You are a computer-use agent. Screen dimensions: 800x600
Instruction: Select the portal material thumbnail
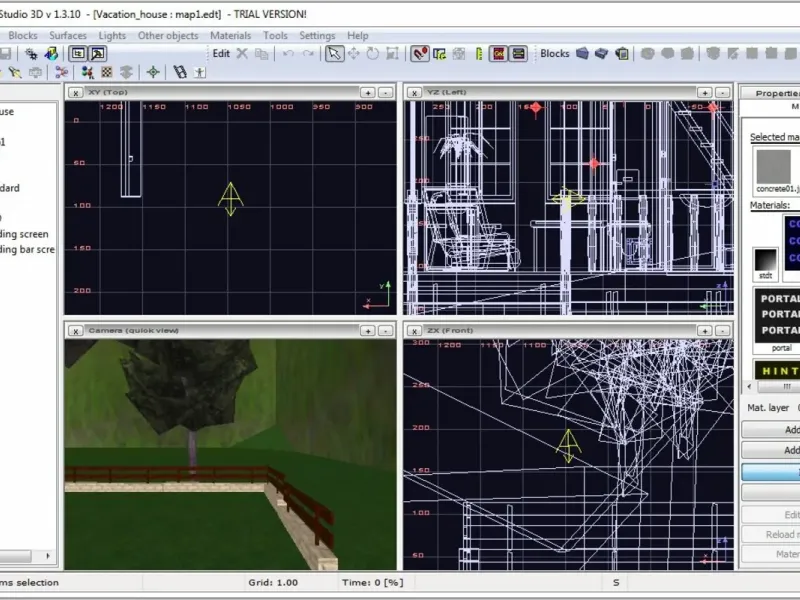(781, 315)
